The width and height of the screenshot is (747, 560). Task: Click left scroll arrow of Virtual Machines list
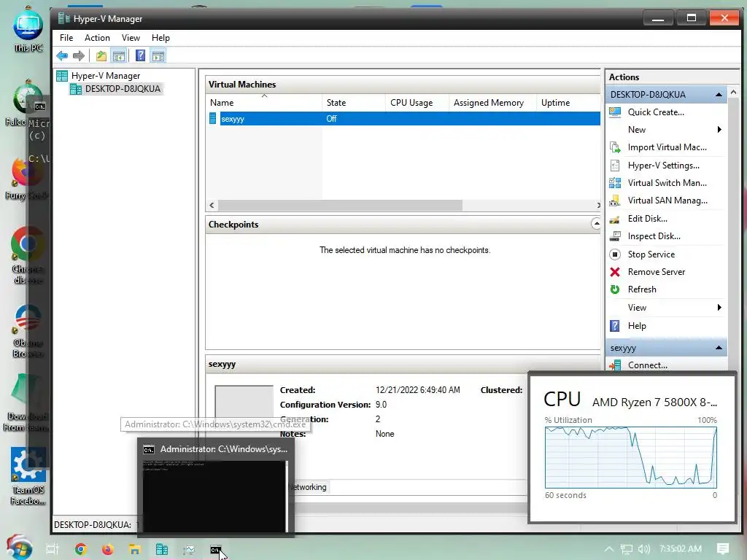[212, 205]
